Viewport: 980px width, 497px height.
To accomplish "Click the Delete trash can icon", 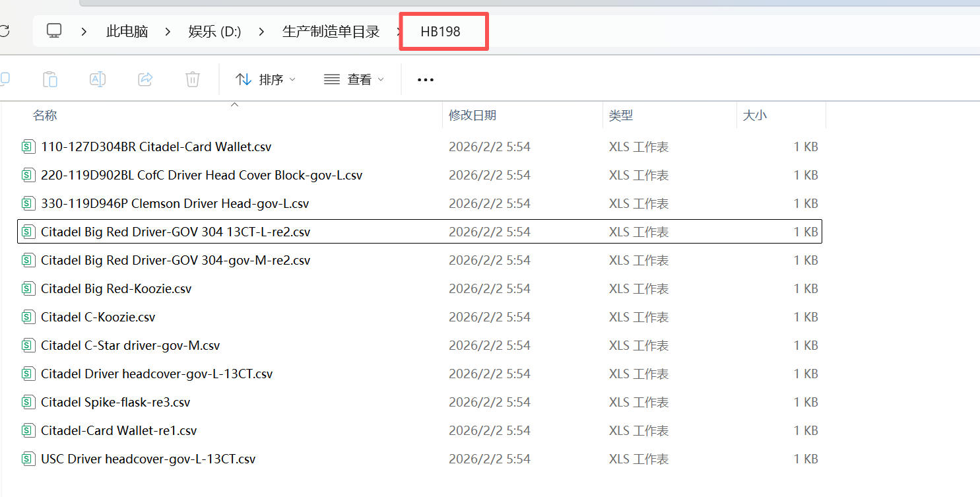I will [x=193, y=79].
